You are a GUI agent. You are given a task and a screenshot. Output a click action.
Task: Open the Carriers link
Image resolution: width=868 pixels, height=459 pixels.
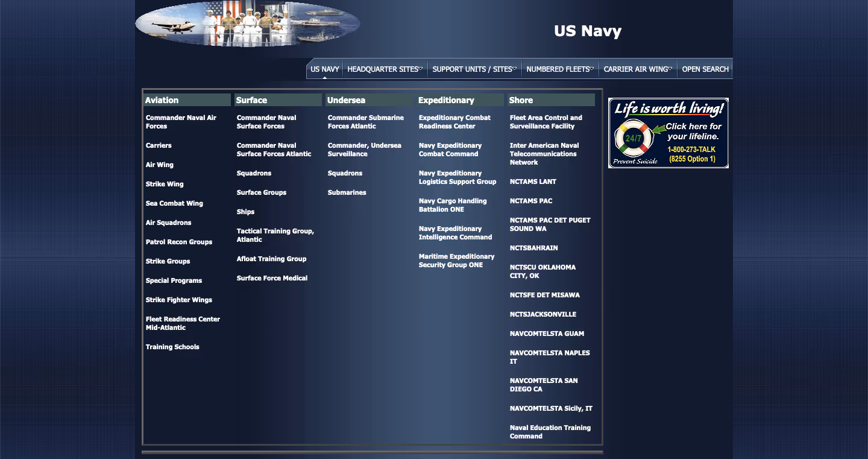159,145
